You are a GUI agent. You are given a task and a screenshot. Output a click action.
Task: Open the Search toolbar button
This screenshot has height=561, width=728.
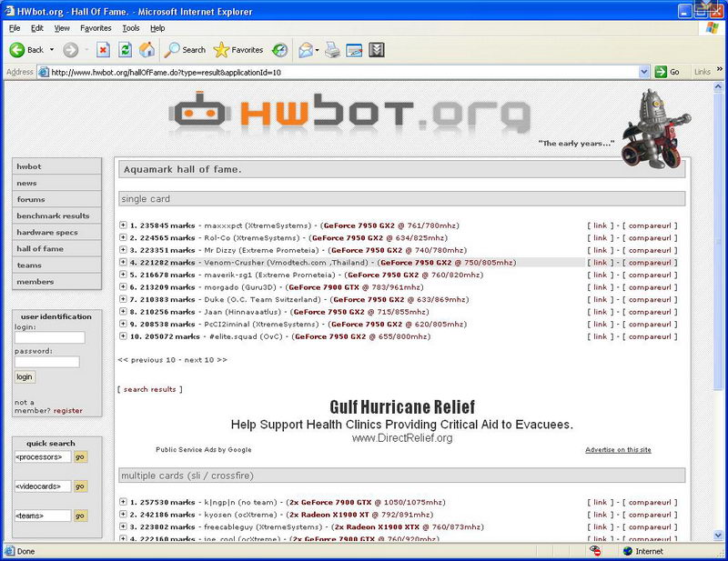pos(185,50)
